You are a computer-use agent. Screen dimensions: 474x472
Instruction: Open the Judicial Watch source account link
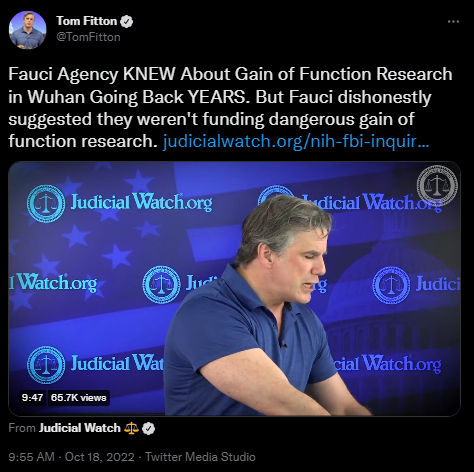coord(80,428)
